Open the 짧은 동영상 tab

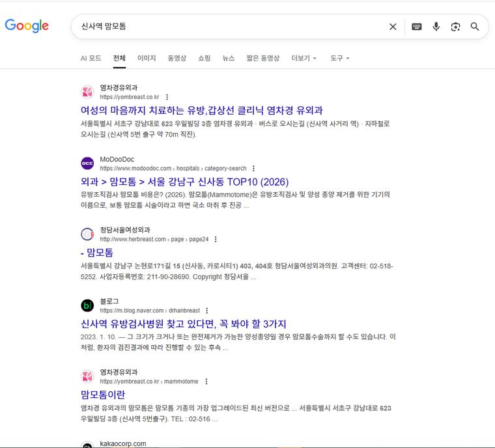(x=263, y=58)
